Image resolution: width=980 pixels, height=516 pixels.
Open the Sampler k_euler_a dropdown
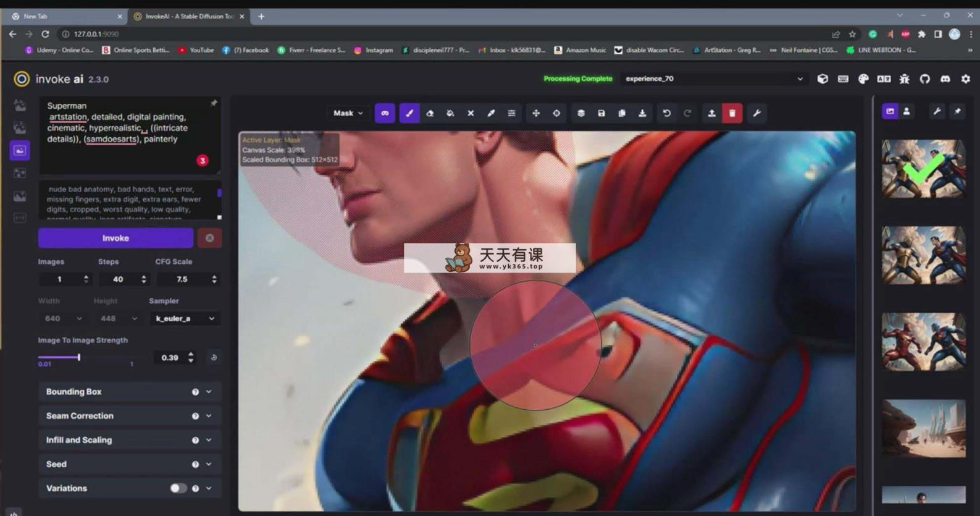click(185, 318)
